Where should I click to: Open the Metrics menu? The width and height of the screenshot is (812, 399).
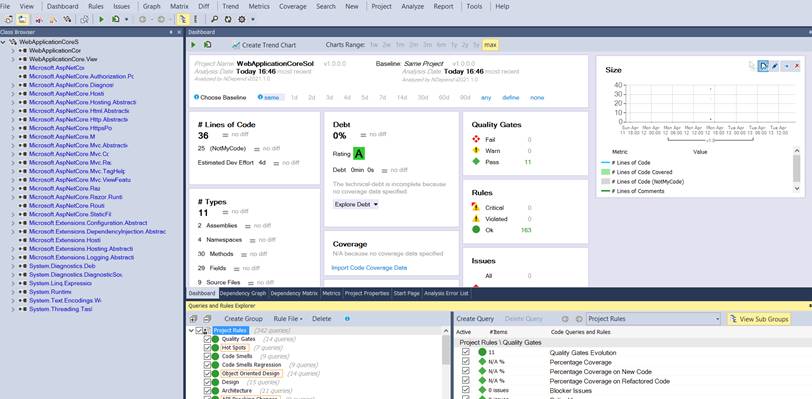point(259,6)
